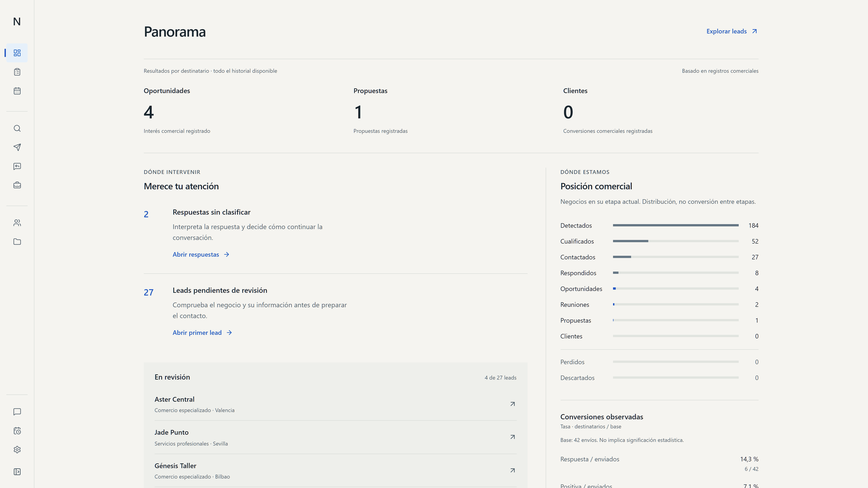
Task: Click the Contactados progress bar
Action: click(x=676, y=257)
